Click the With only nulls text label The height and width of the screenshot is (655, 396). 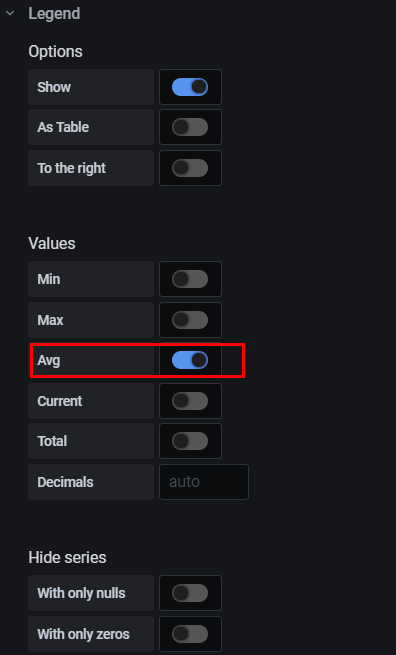(x=81, y=593)
